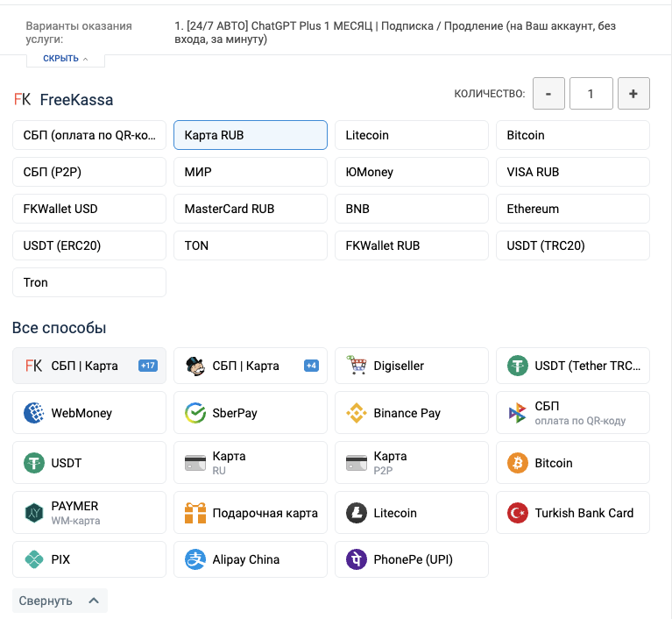Expand the +4 methods badge
Viewport: 672px width, 619px height.
(x=311, y=366)
